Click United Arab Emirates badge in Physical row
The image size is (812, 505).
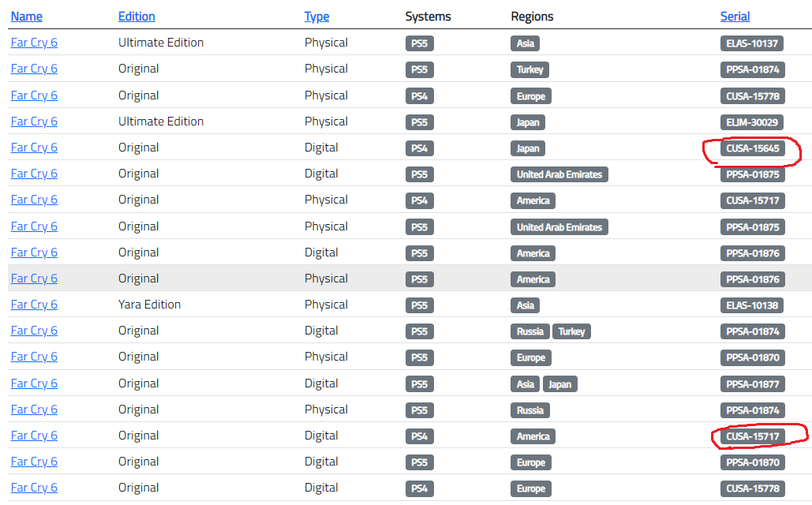click(559, 227)
